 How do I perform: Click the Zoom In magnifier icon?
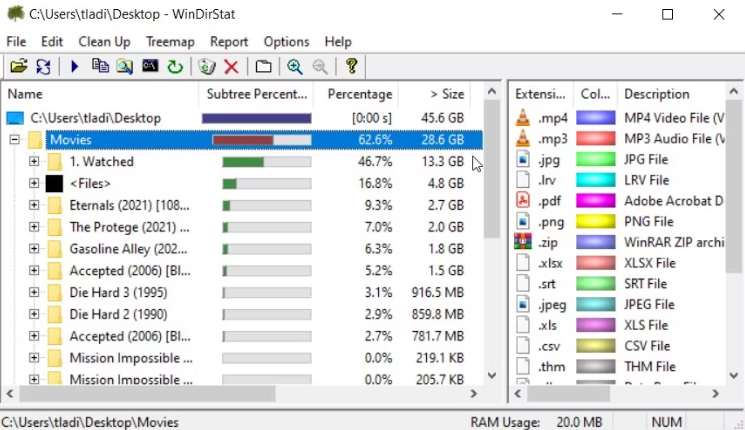pos(295,66)
